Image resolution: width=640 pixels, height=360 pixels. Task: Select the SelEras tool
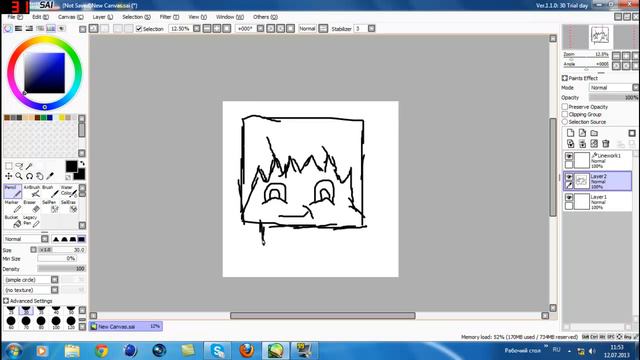click(x=69, y=207)
